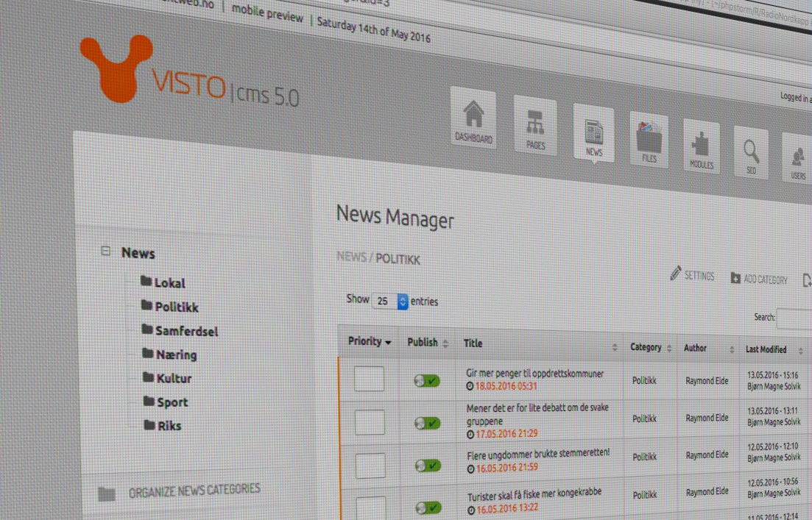Sort table by Category column
This screenshot has width=812, height=520.
(651, 348)
